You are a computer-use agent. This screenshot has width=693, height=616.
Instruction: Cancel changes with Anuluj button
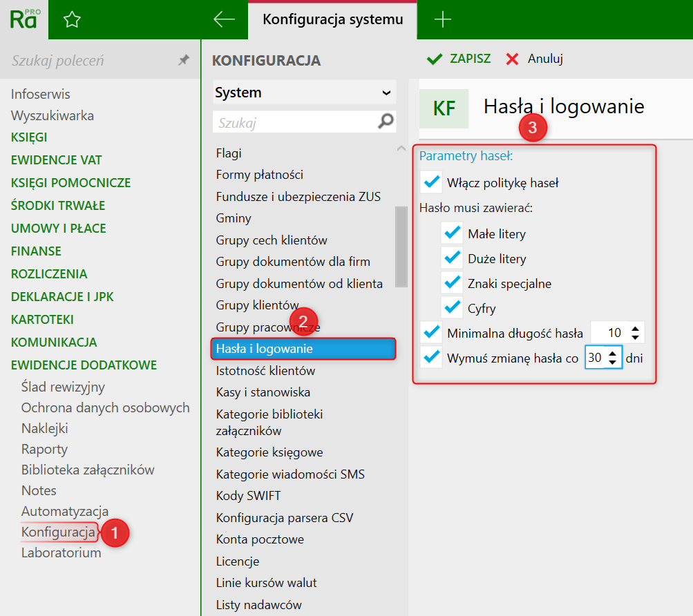coord(534,59)
